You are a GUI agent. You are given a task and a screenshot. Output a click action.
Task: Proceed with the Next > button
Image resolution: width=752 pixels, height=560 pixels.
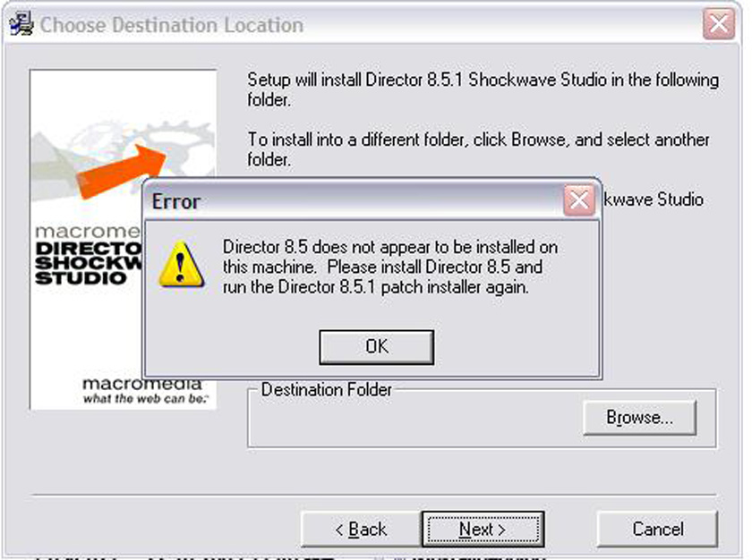point(483,530)
